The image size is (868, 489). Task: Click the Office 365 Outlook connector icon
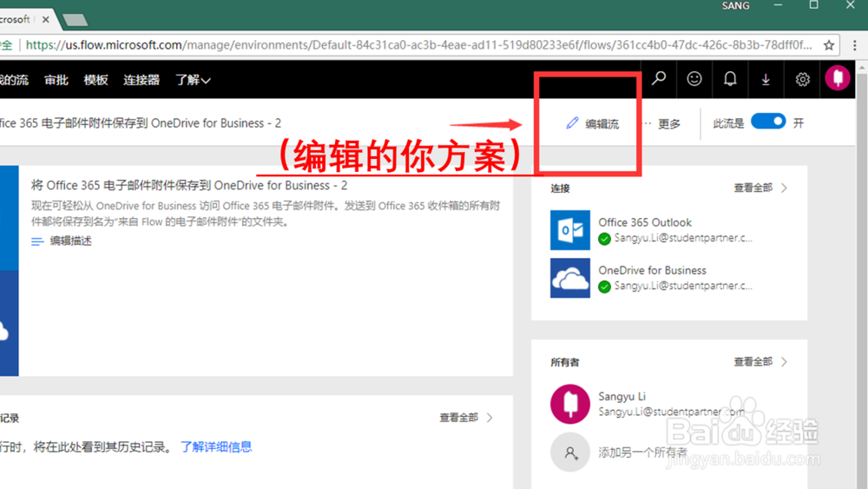click(570, 230)
